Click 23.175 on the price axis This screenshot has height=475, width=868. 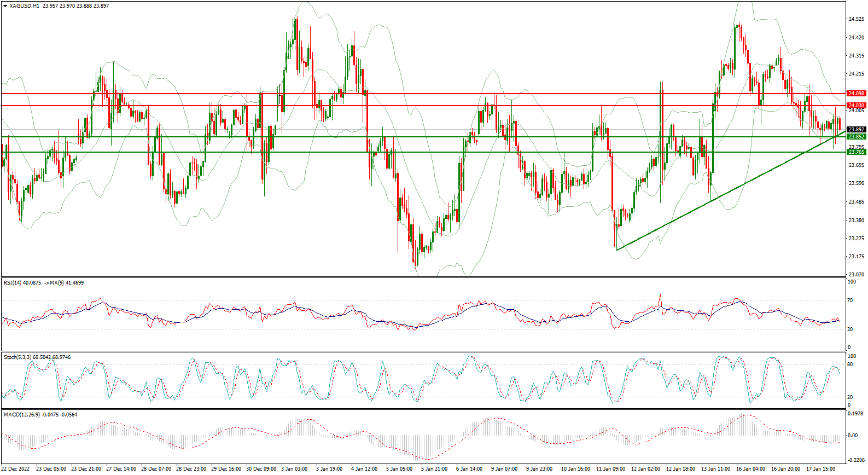coord(856,257)
